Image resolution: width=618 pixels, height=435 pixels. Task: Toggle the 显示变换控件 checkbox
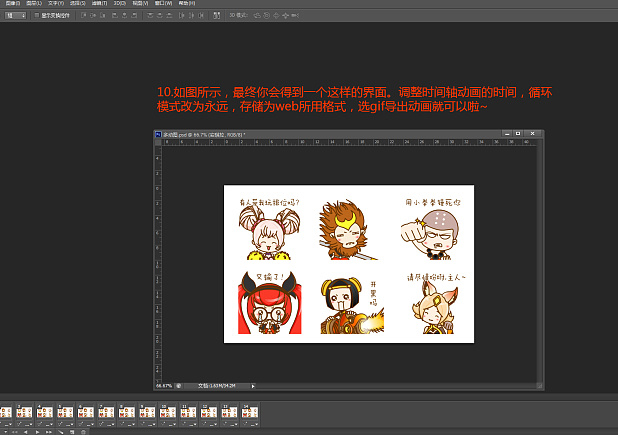[x=37, y=15]
